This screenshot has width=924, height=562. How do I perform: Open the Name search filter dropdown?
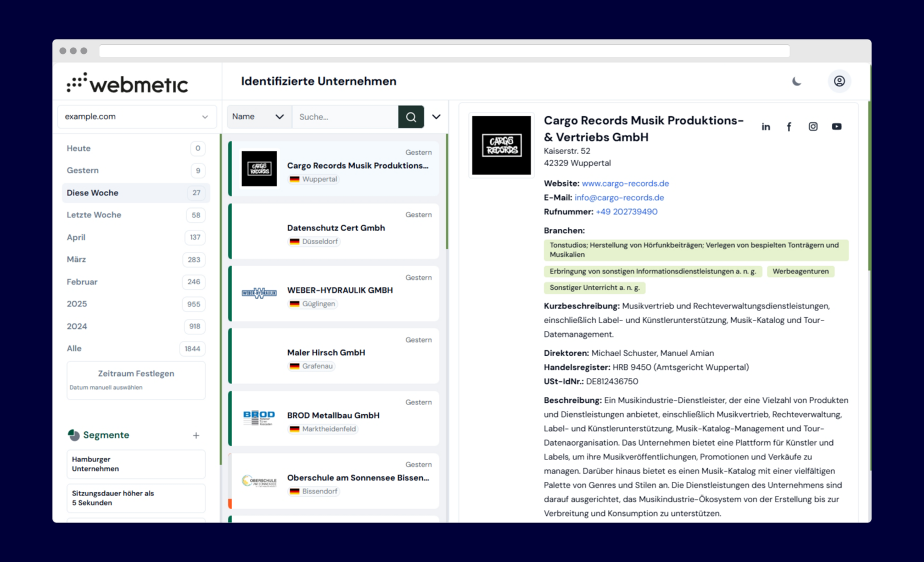[259, 117]
